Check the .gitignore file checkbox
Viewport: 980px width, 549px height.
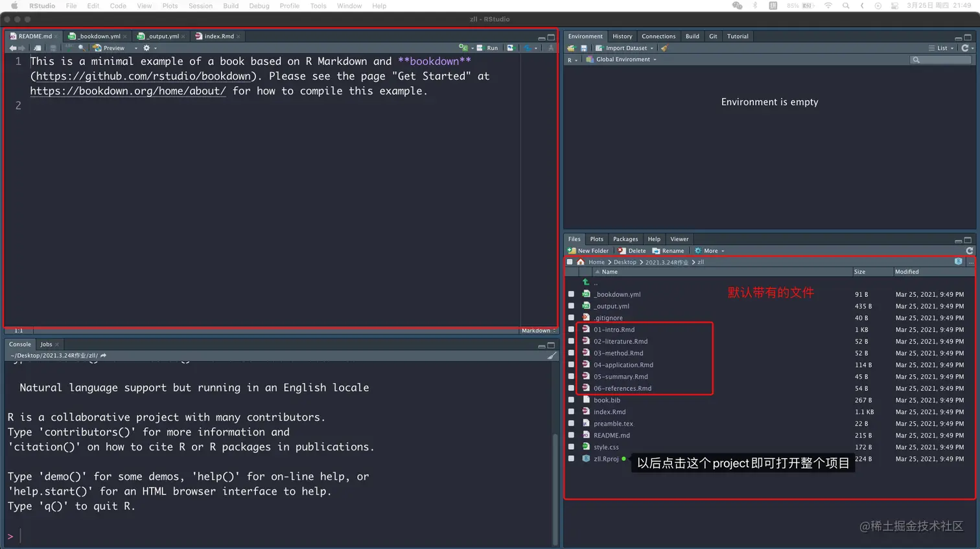pyautogui.click(x=571, y=318)
